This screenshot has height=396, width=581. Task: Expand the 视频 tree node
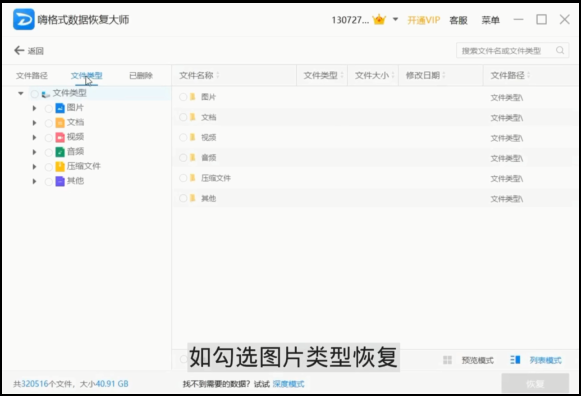pos(34,137)
